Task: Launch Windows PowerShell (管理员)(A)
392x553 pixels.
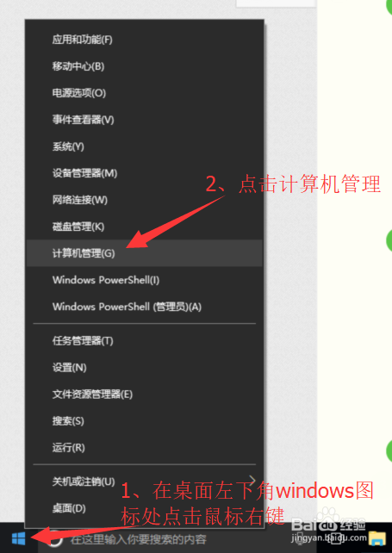Action: pos(145,307)
